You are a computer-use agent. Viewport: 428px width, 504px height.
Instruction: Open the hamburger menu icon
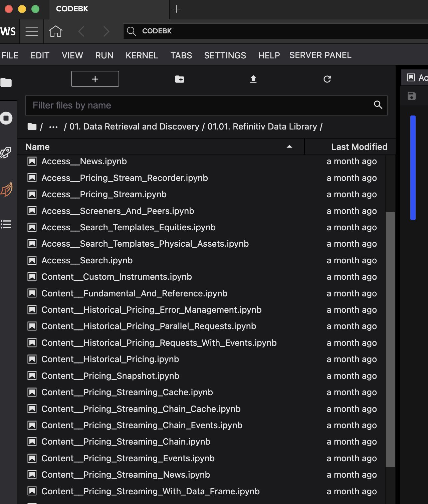[x=32, y=31]
